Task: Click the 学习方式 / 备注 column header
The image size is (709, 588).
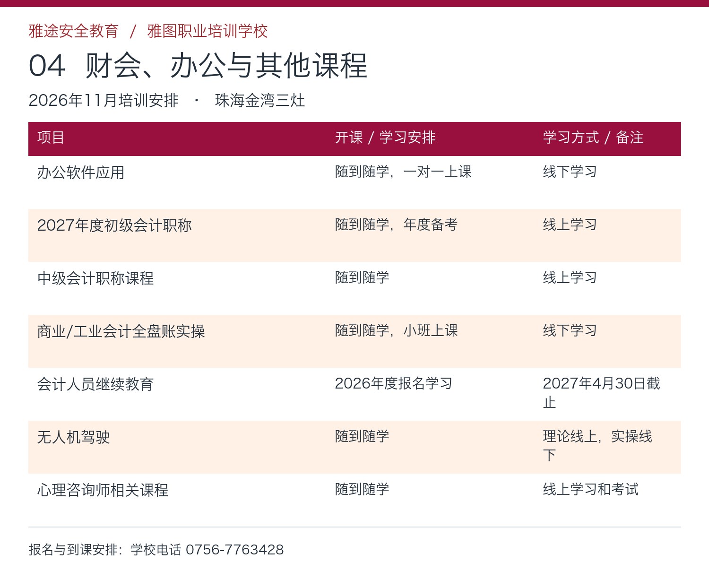Action: coord(593,138)
